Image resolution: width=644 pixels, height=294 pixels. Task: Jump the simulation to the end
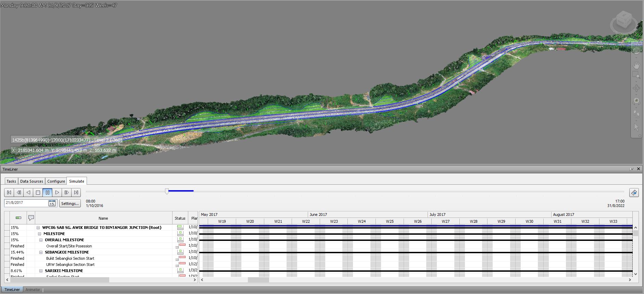pos(76,193)
